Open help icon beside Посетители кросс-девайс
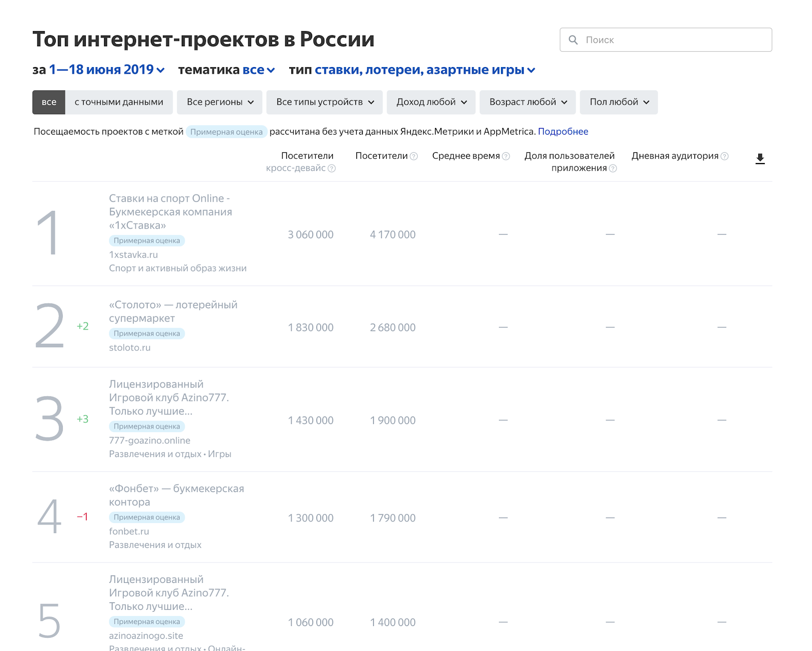Screen dimensions: 812x651 pyautogui.click(x=331, y=168)
